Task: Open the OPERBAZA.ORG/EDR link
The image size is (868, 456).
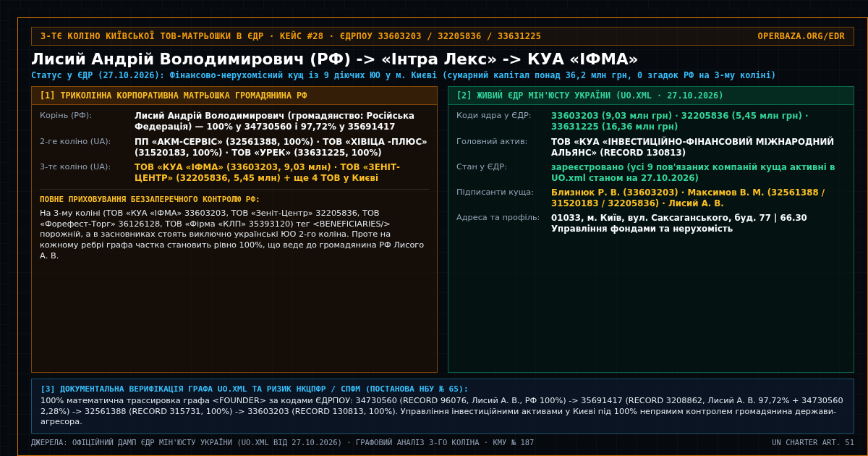Action: [x=801, y=36]
